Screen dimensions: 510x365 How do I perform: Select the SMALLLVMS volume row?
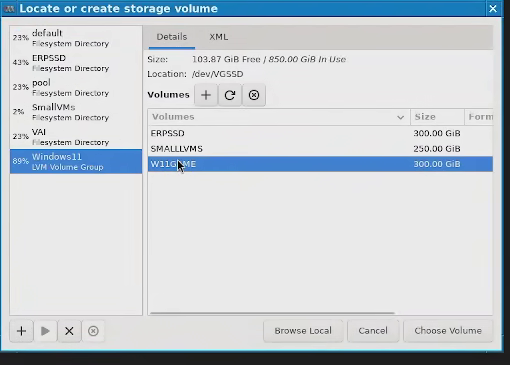[x=320, y=149]
